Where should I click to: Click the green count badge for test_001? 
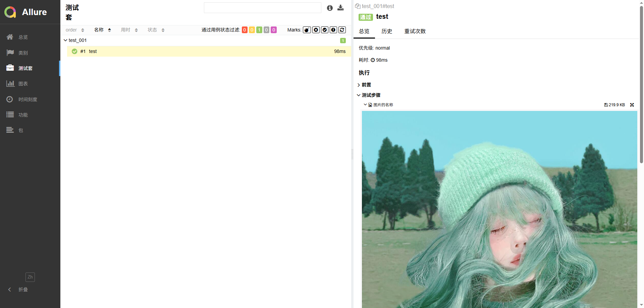(x=343, y=41)
